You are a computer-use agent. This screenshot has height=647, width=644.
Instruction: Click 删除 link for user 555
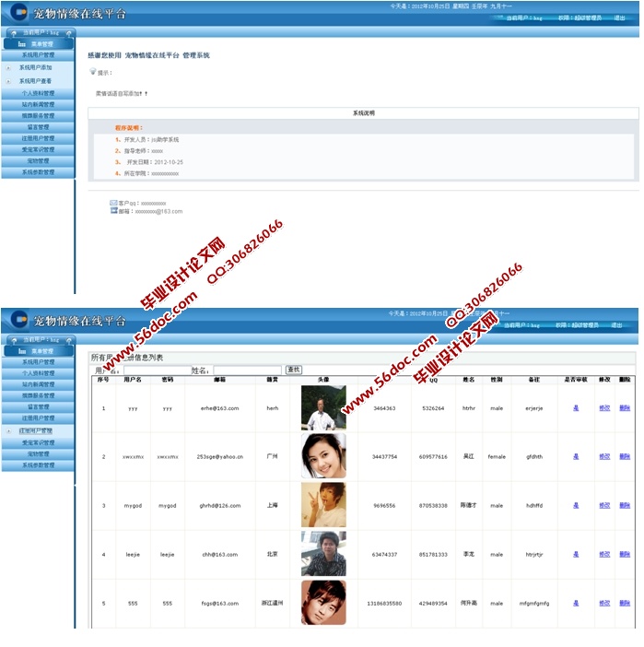click(x=625, y=604)
